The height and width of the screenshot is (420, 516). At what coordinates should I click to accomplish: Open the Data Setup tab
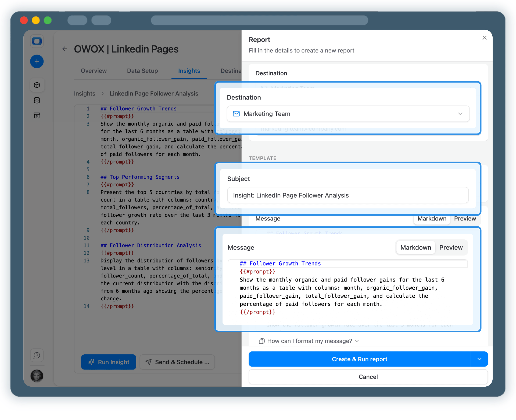point(142,71)
